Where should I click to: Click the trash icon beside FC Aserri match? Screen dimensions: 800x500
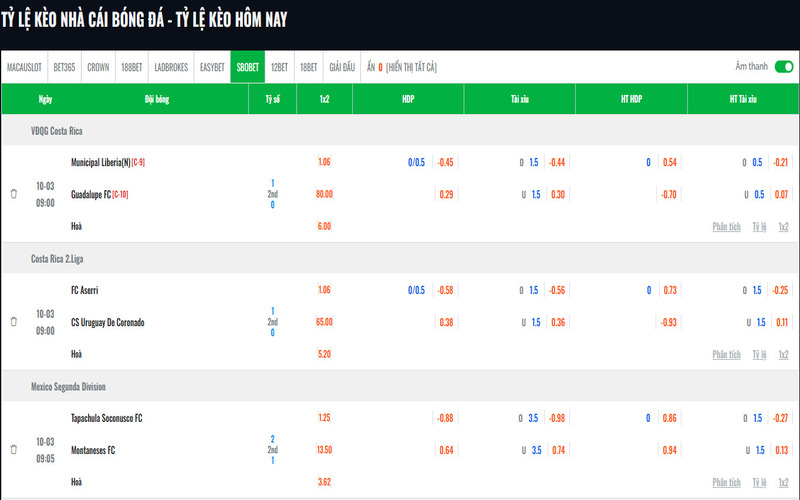[x=14, y=322]
